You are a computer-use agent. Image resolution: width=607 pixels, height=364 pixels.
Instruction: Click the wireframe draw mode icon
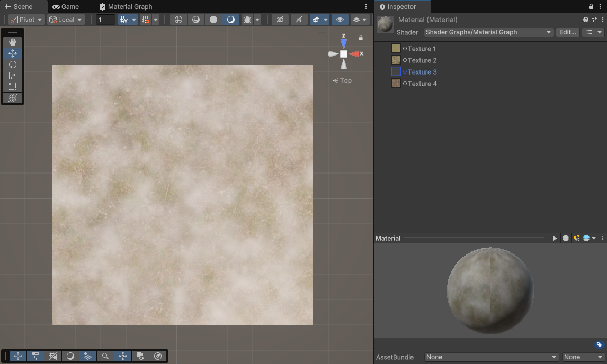(178, 20)
